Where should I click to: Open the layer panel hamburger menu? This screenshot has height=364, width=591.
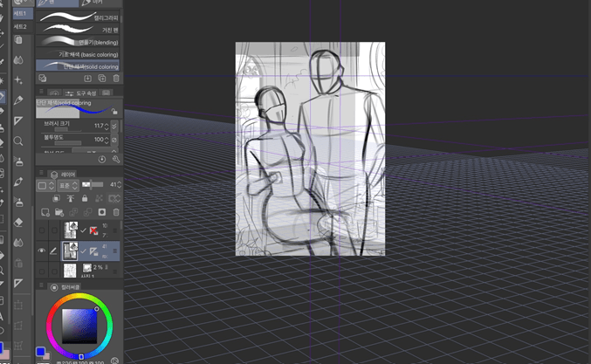(41, 173)
